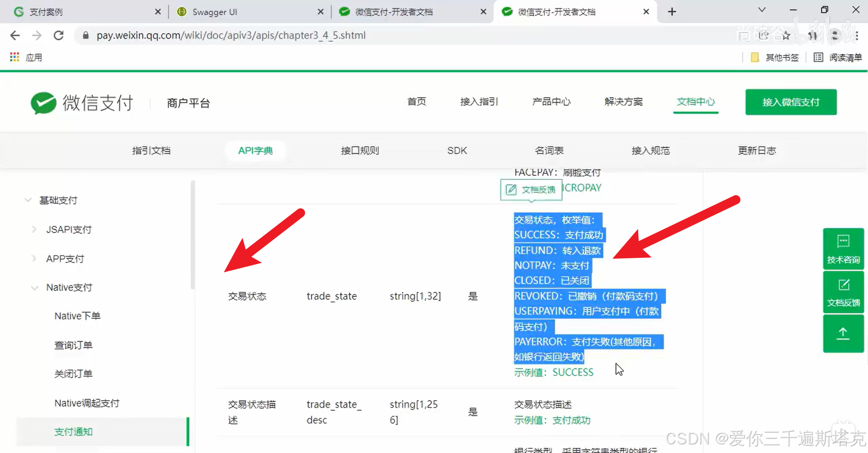Open 解决方案 navigation item
This screenshot has width=868, height=453.
[x=623, y=102]
